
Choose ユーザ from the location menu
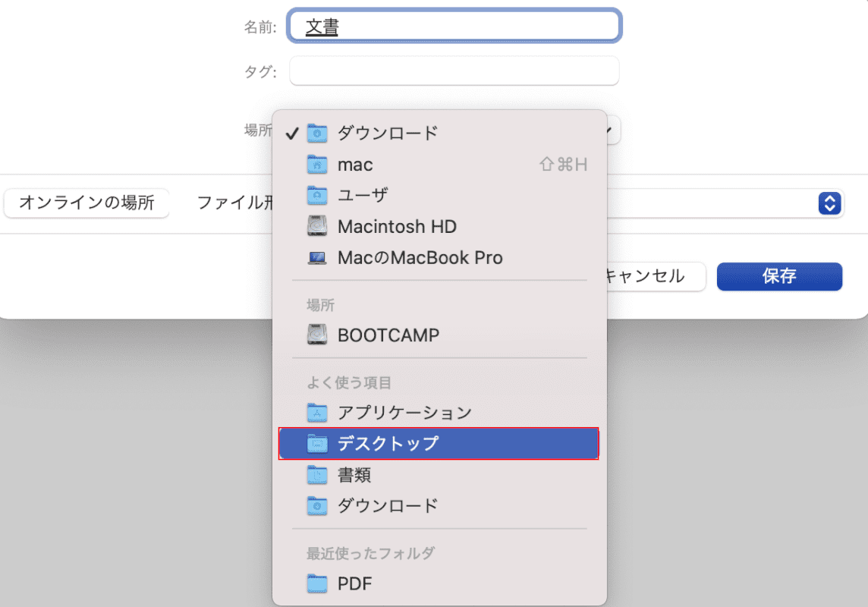tap(439, 195)
